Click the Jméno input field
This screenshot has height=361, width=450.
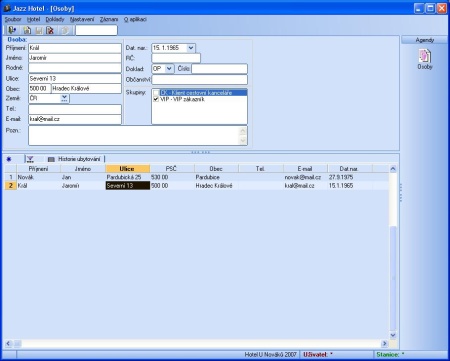[75, 58]
